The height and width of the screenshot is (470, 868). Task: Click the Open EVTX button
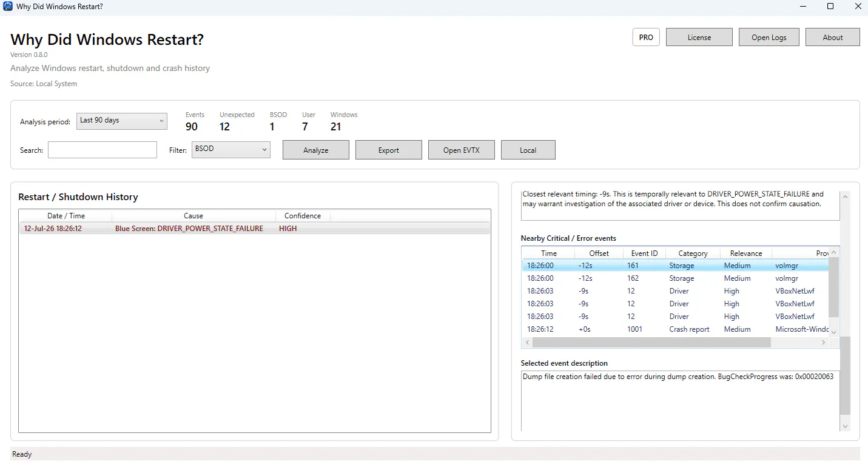(x=462, y=150)
